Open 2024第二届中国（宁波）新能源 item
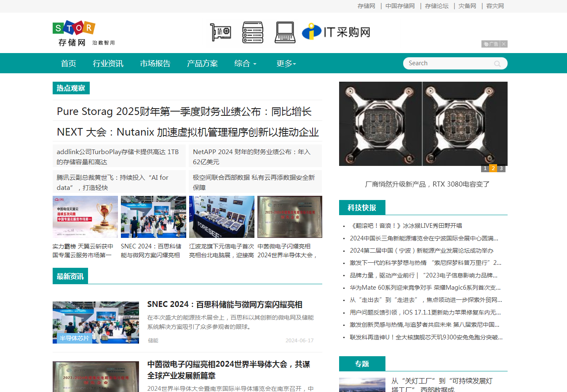Screen dimensions: 567x392 421,251
